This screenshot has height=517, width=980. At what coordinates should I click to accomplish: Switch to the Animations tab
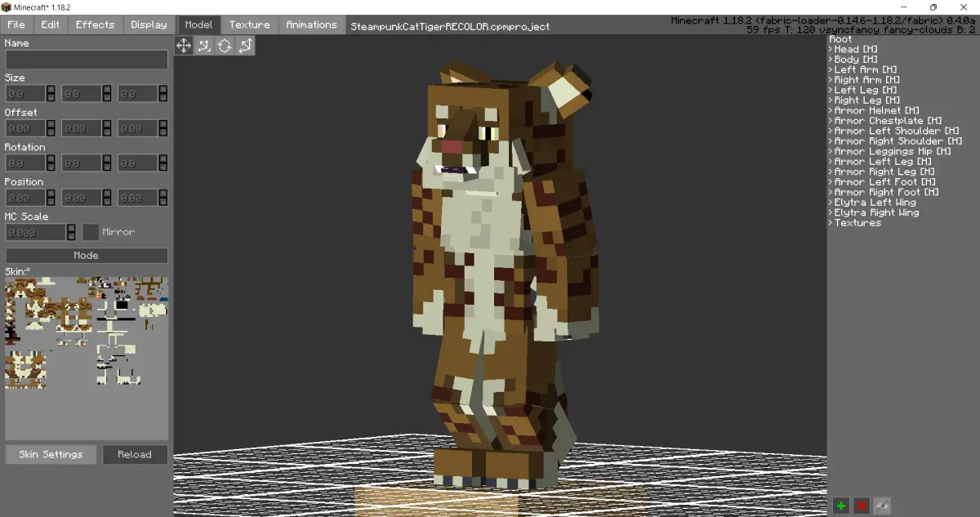point(311,25)
